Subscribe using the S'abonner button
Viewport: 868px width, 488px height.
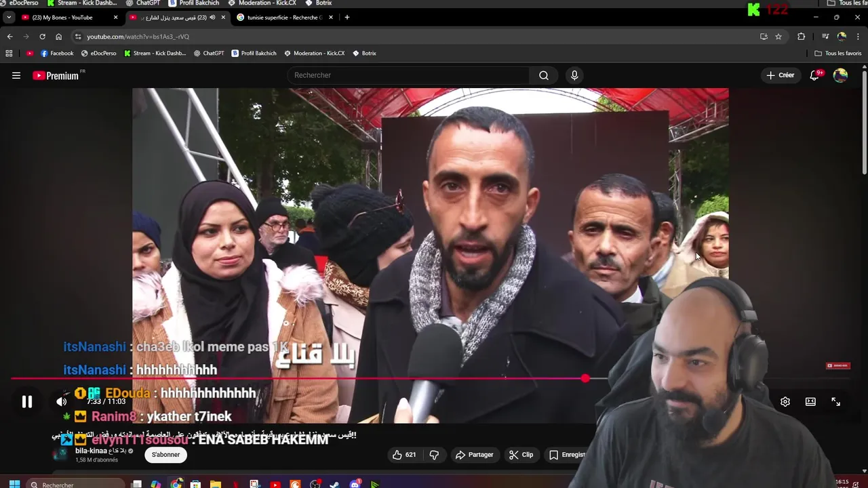click(x=165, y=455)
